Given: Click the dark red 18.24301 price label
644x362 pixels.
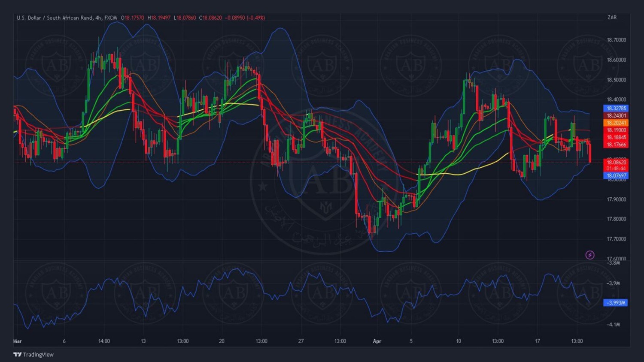Looking at the screenshot, I should pos(616,116).
